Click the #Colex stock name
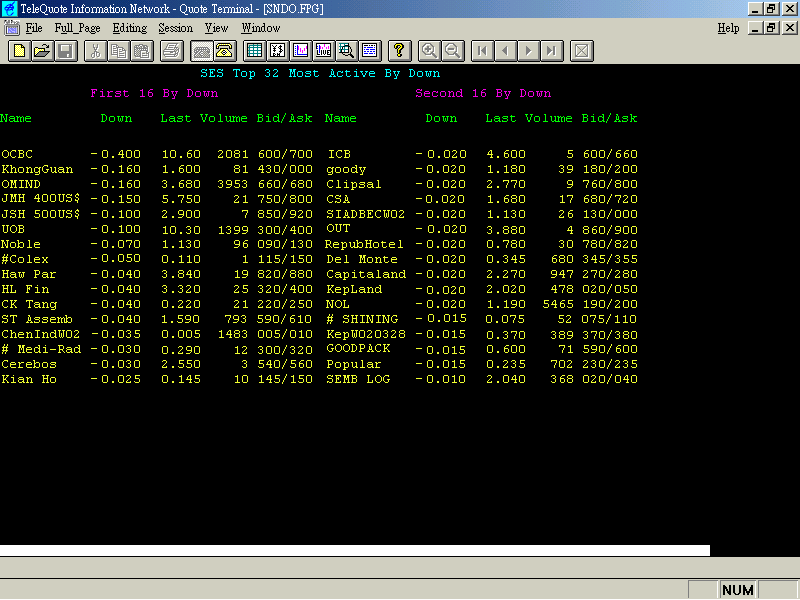Screen dimensions: 800x600 [x=25, y=259]
